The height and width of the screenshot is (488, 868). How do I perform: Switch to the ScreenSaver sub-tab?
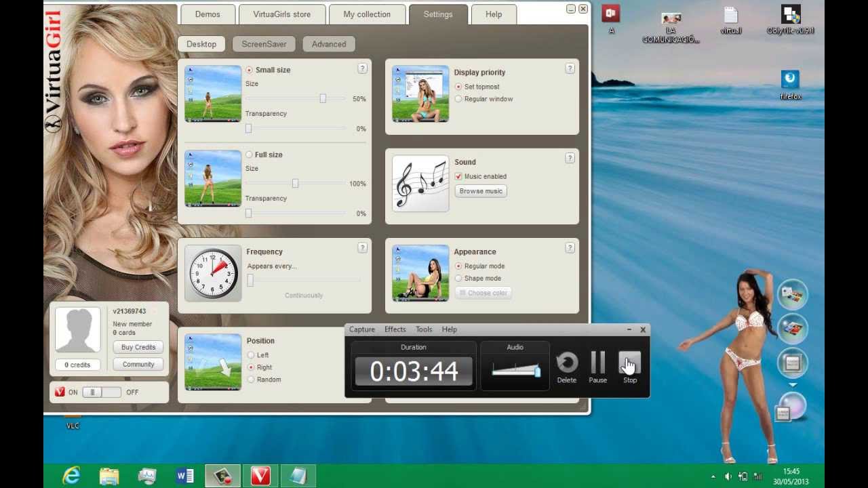[x=264, y=44]
